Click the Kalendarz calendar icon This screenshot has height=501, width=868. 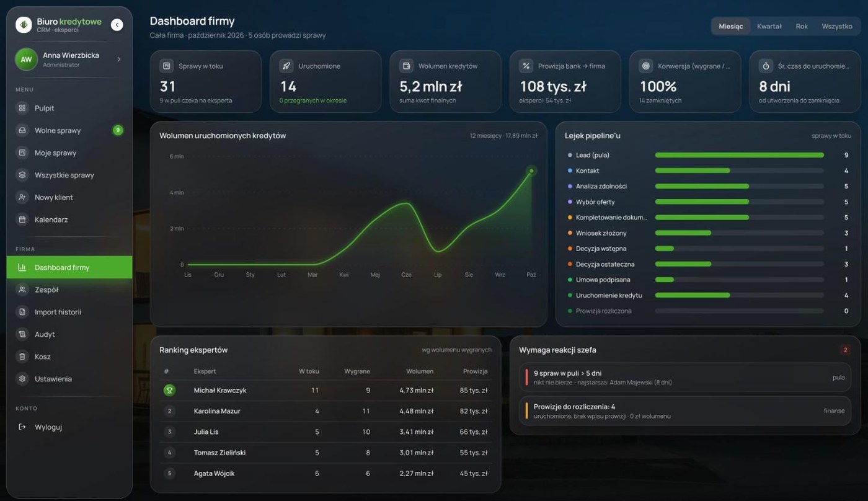(22, 219)
